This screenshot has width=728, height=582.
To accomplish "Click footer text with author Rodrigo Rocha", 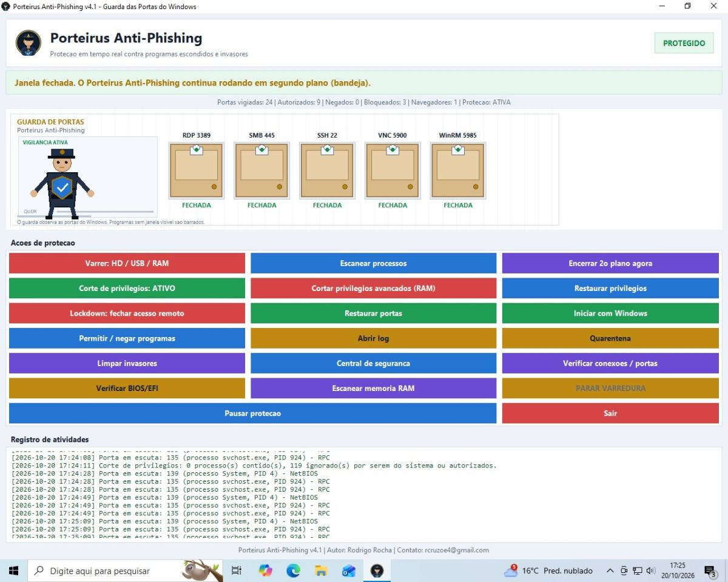I will 363,550.
